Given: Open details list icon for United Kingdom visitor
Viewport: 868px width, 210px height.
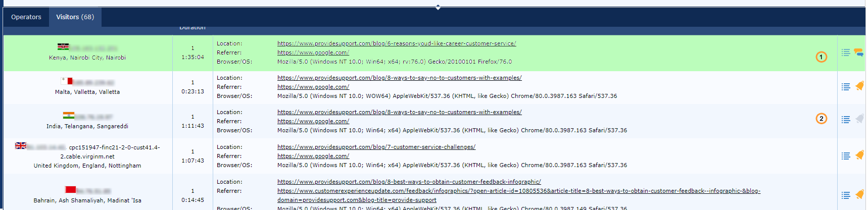Looking at the screenshot, I should pyautogui.click(x=846, y=156).
